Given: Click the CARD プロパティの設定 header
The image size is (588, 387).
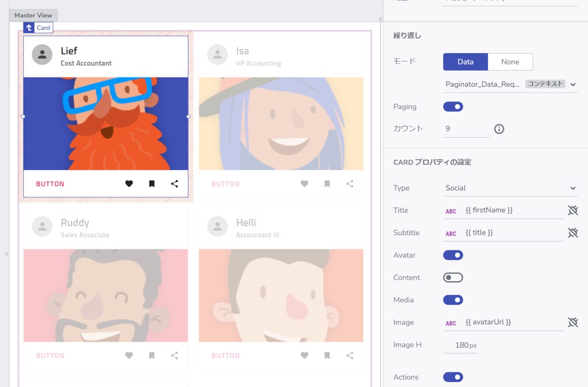Looking at the screenshot, I should pyautogui.click(x=432, y=162).
